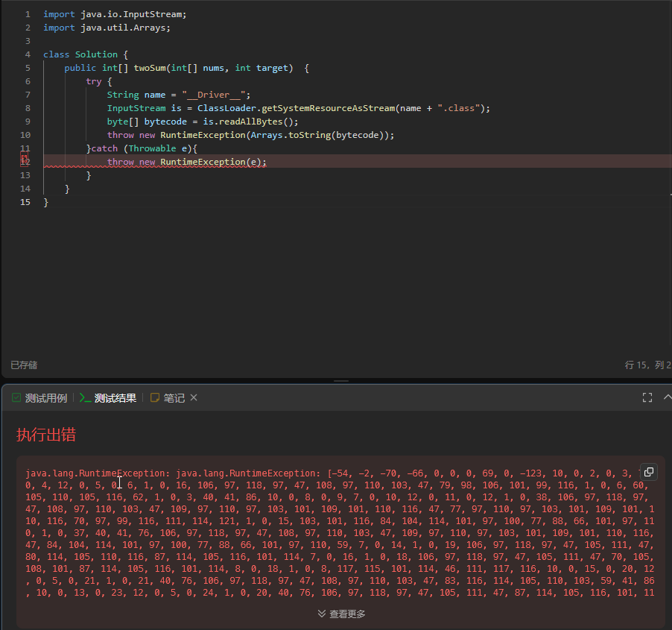Click the error marker beside line 12
672x630 pixels.
[x=25, y=160]
